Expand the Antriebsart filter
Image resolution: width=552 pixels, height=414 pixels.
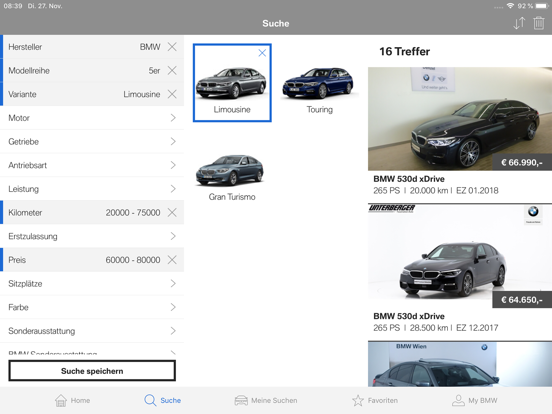92,165
